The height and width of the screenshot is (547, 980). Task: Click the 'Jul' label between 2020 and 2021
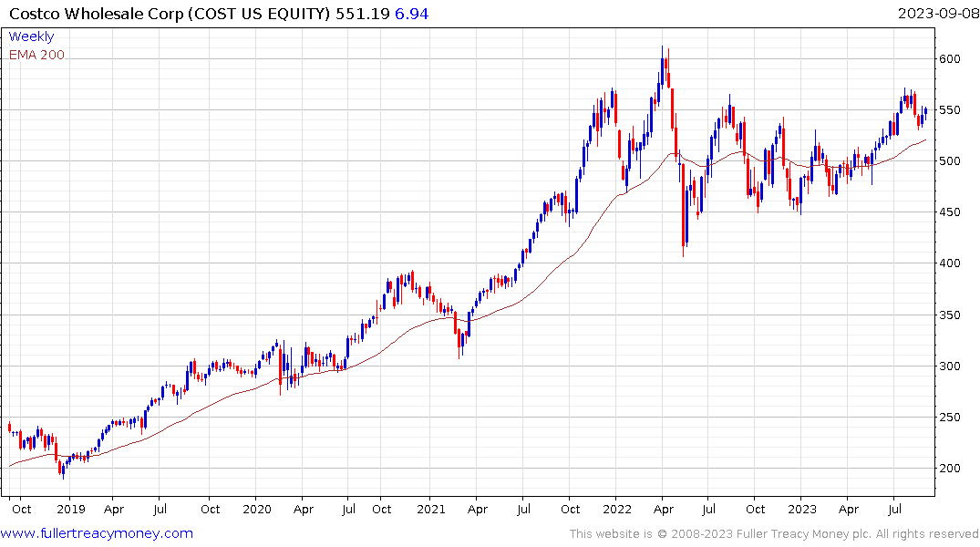348,510
